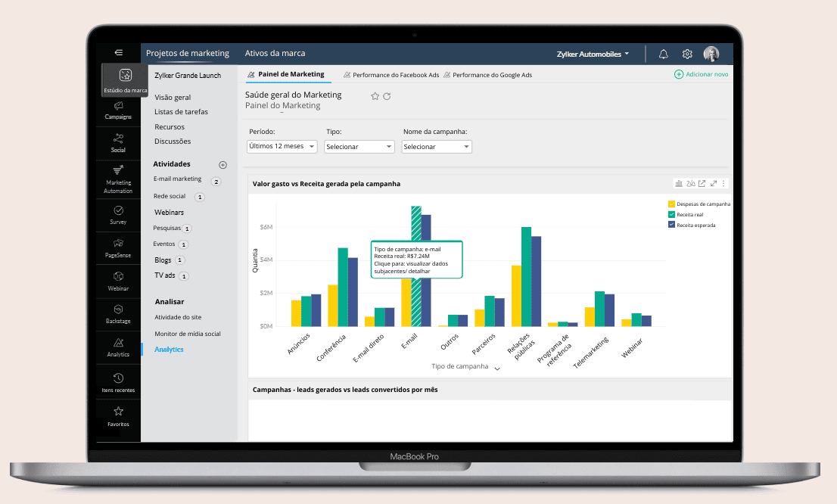Click Conferência green Receita real bar
The width and height of the screenshot is (837, 504).
pyautogui.click(x=343, y=288)
